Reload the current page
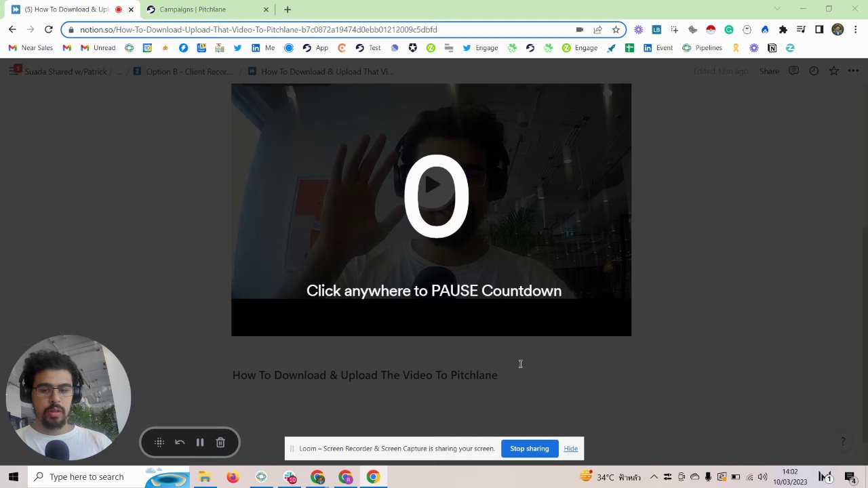This screenshot has width=868, height=488. point(48,30)
